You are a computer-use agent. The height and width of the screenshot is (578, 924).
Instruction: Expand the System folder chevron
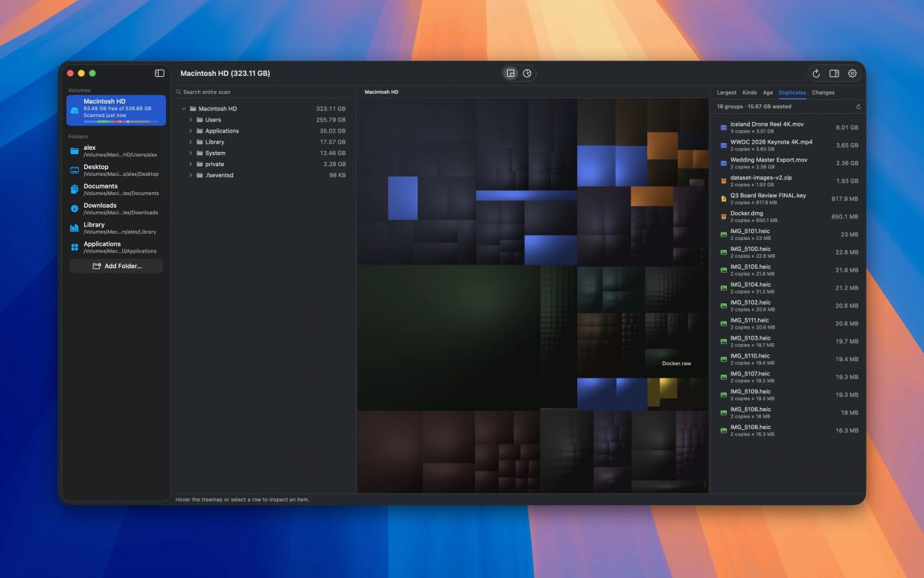pyautogui.click(x=191, y=153)
